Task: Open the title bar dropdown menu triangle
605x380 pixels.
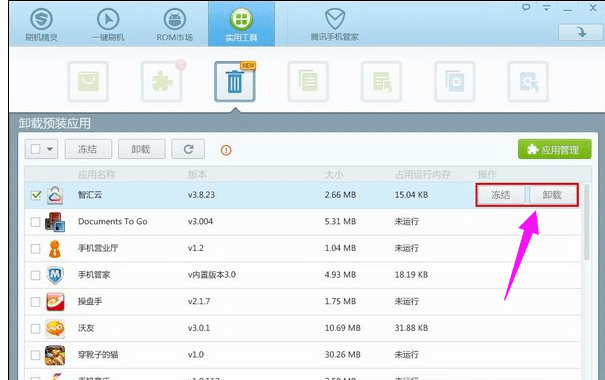Action: (546, 7)
